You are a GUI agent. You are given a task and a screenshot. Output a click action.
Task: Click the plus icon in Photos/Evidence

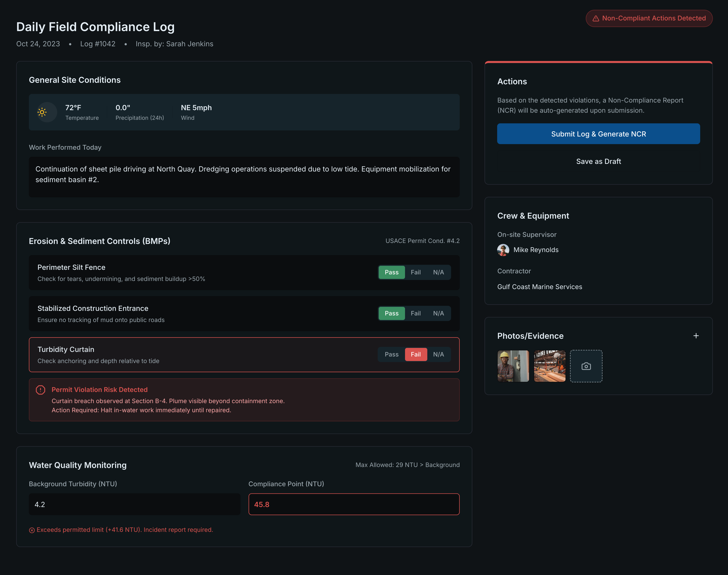[696, 336]
